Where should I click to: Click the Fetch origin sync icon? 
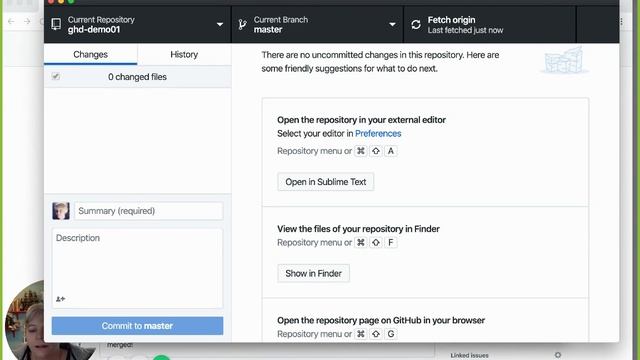tap(416, 24)
